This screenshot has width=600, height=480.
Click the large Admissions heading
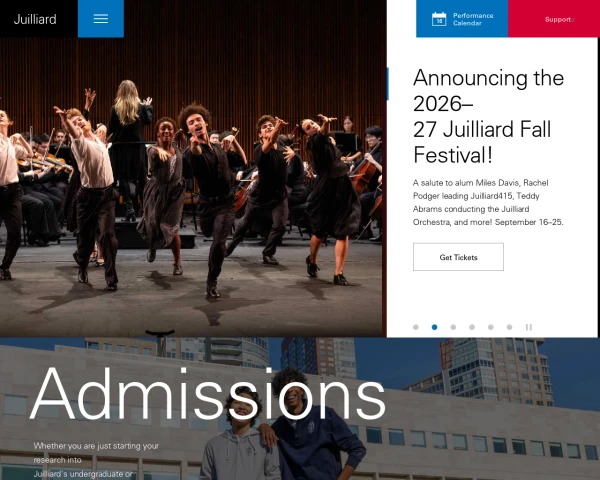pos(207,394)
